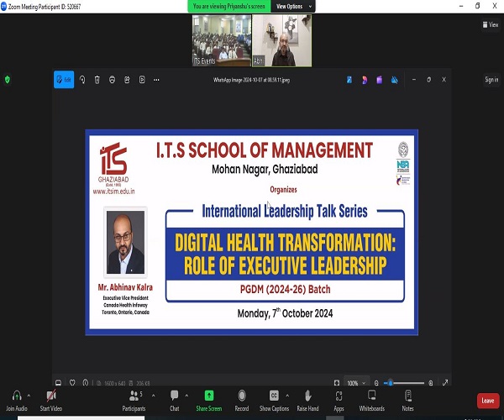This screenshot has height=420, width=504.
Task: Click the print icon in Photos toolbar
Action: 112,80
